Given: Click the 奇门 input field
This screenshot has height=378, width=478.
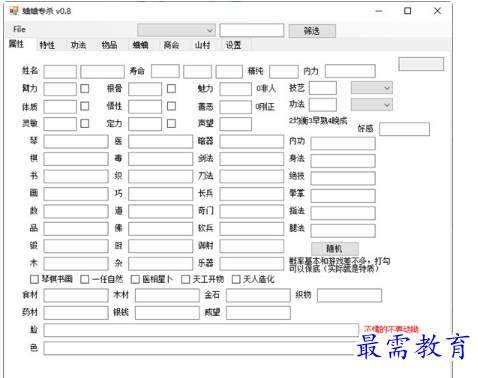Looking at the screenshot, I should 252,211.
